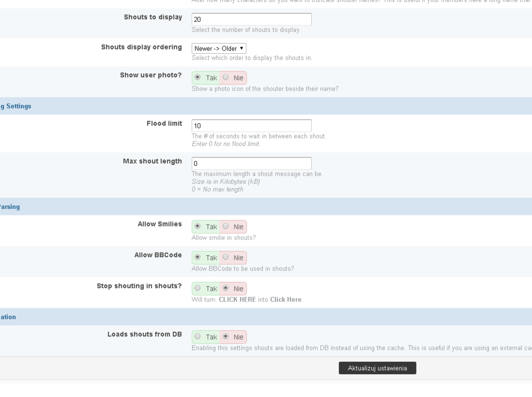The width and height of the screenshot is (532, 397).
Task: Choose Nie for Allow BBCode
Action: pos(226,257)
